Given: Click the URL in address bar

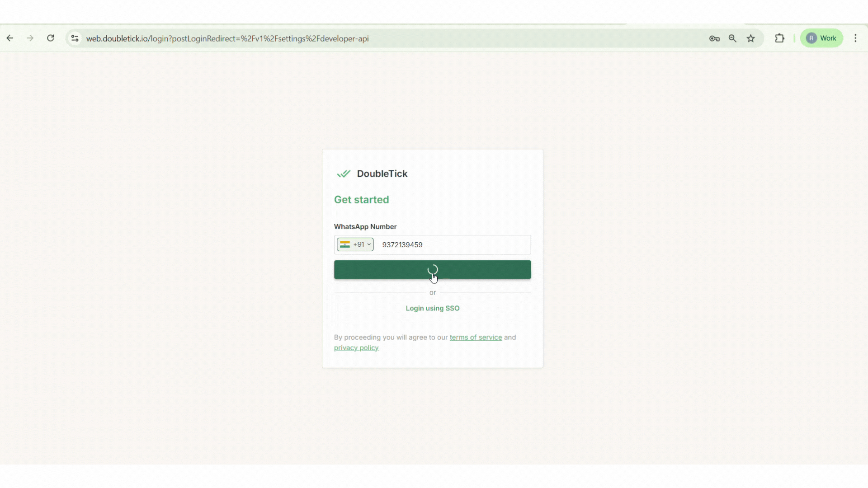Looking at the screenshot, I should pos(227,38).
